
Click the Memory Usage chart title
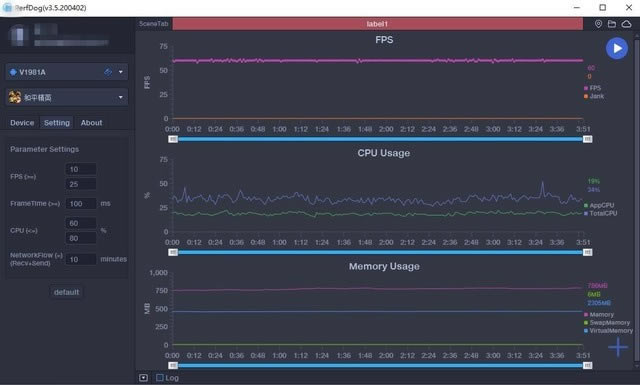(x=384, y=266)
